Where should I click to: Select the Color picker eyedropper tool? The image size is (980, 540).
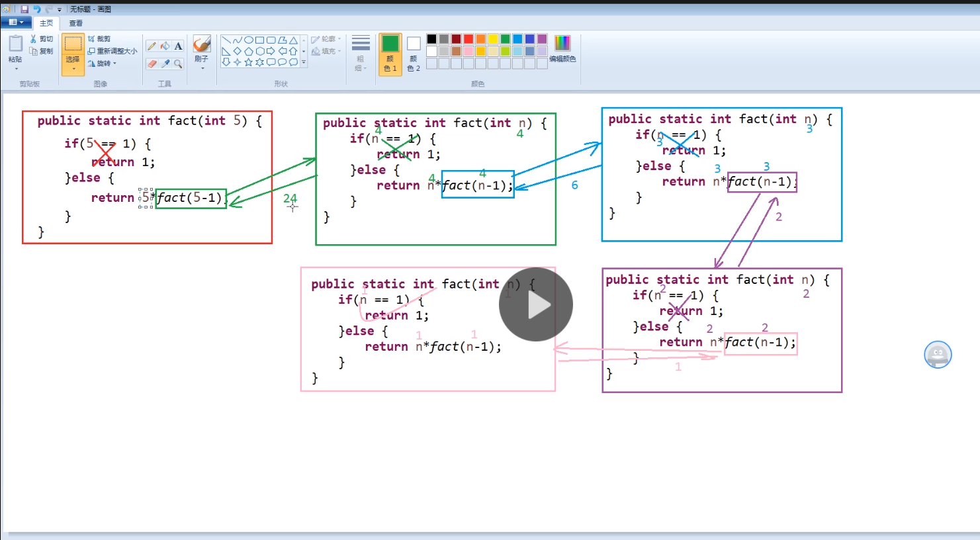(x=165, y=64)
